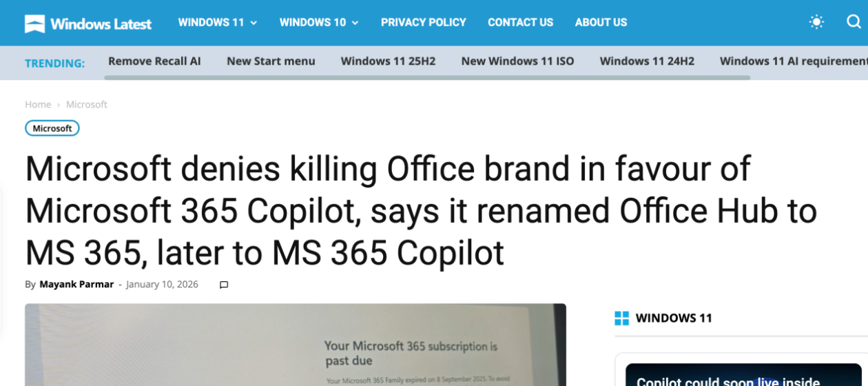Open trending topic Remove Recall AI
Image resolution: width=868 pixels, height=386 pixels.
(x=154, y=61)
